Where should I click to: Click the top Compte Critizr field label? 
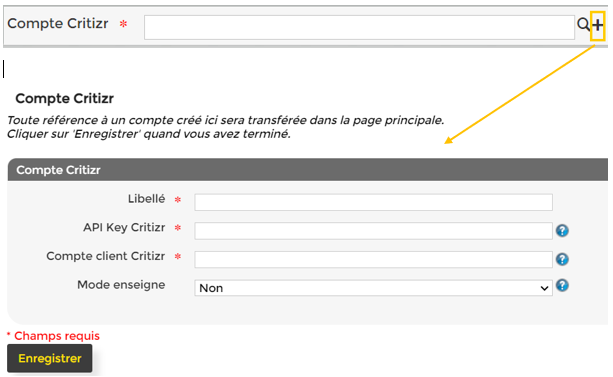(58, 23)
